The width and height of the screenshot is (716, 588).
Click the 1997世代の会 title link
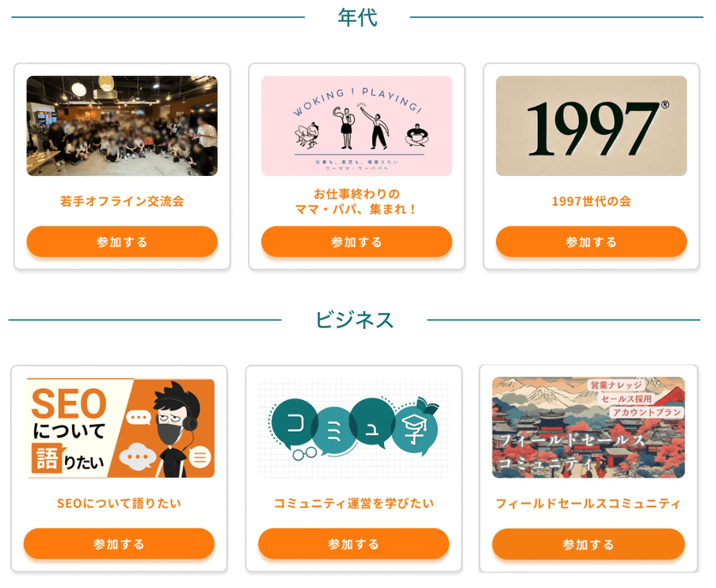tap(592, 201)
